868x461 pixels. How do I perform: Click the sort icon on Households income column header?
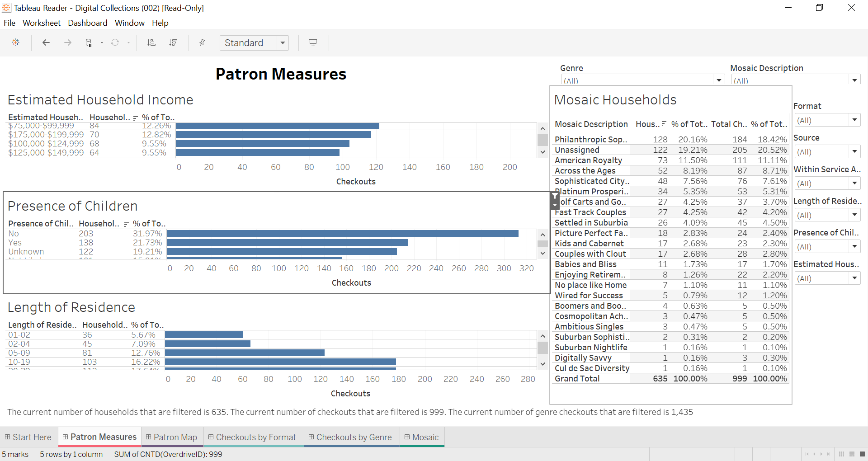pyautogui.click(x=135, y=118)
